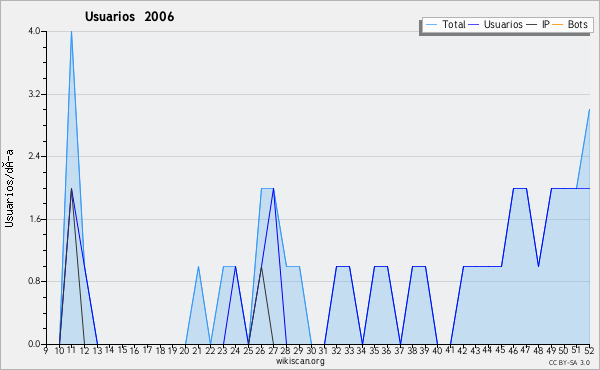Click the light blue Total legend line

(431, 25)
